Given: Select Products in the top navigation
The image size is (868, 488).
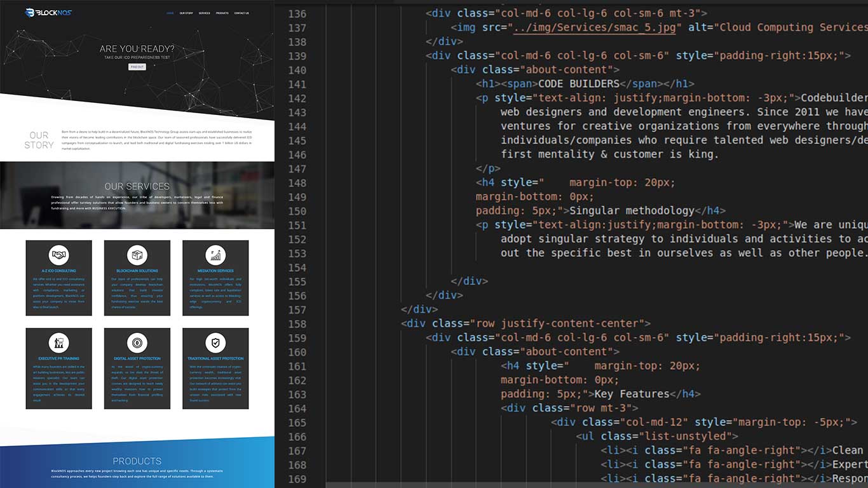Looking at the screenshot, I should tap(222, 13).
